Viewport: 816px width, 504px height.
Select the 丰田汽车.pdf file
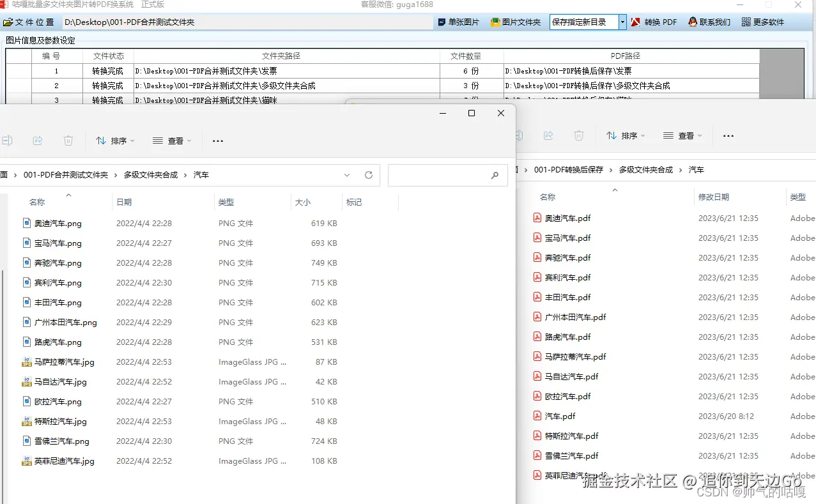tap(568, 297)
